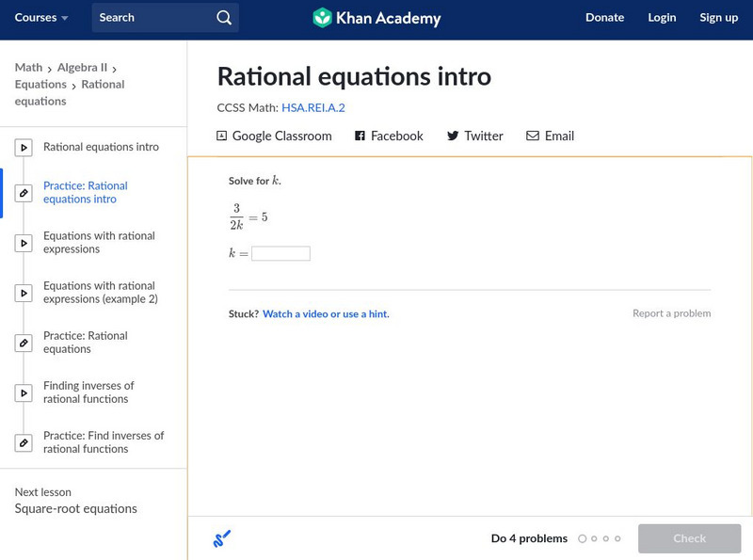
Task: Click the first problem progress dot
Action: 581,538
